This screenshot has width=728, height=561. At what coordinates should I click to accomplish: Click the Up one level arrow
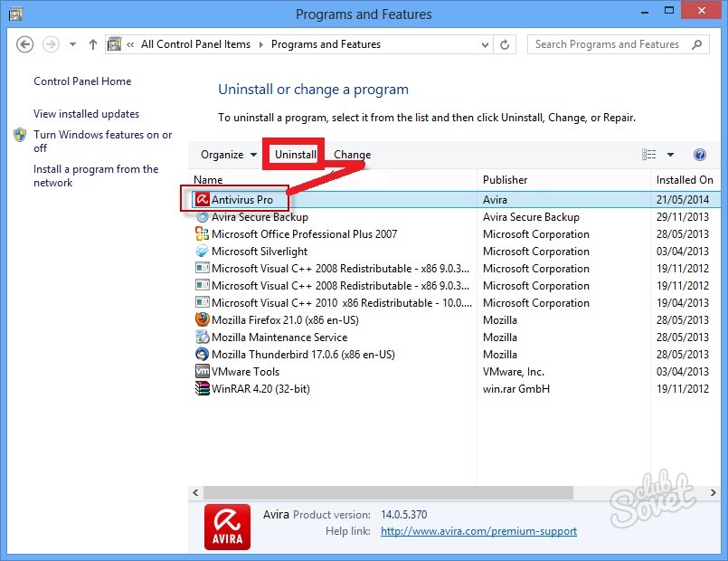93,44
